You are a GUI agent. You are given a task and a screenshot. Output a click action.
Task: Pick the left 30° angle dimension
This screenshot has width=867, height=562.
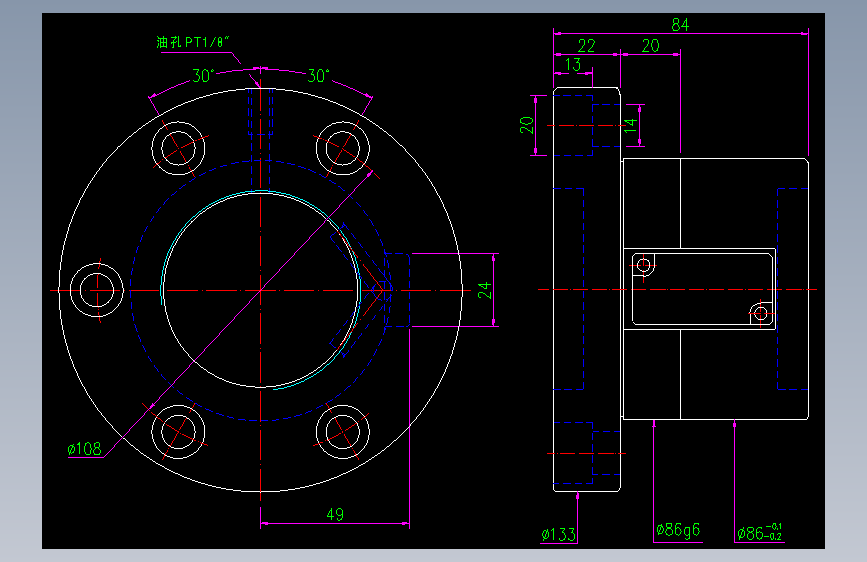click(203, 76)
